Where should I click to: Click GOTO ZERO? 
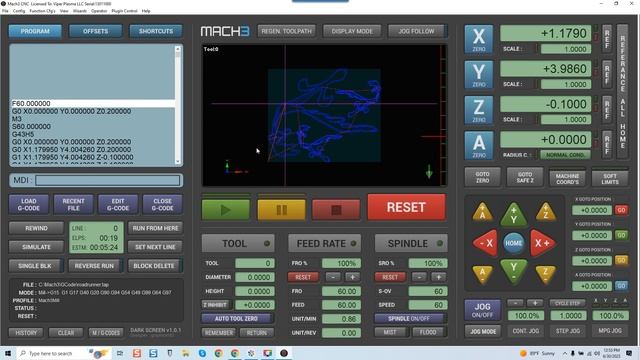[482, 178]
